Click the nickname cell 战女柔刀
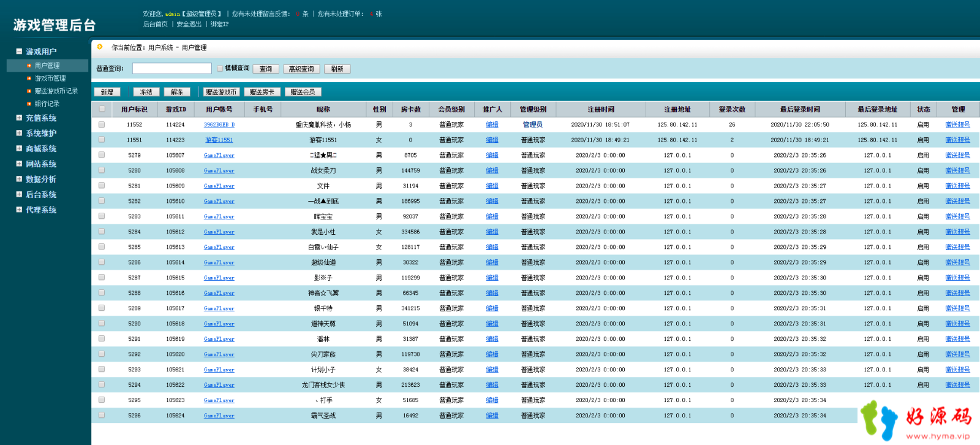This screenshot has height=445, width=980. [323, 170]
